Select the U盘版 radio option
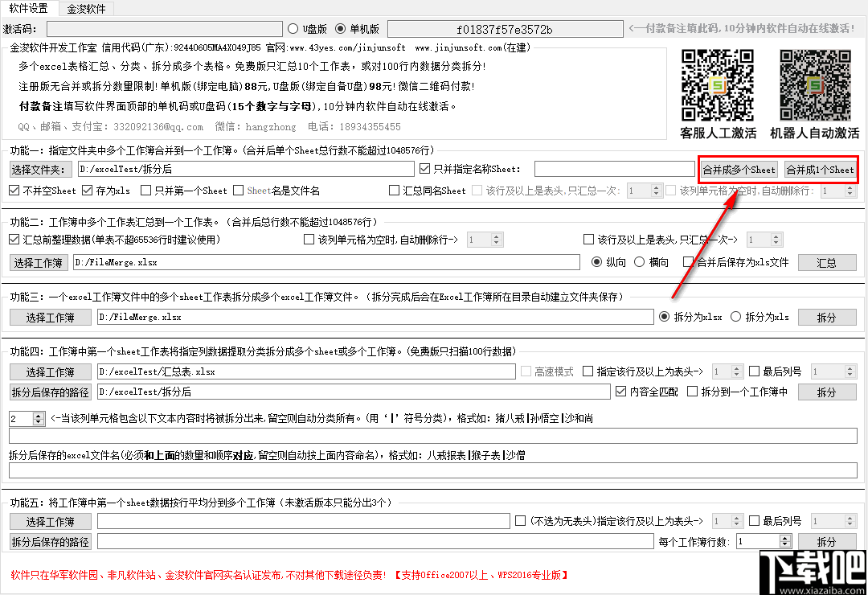This screenshot has height=595, width=868. (x=293, y=27)
